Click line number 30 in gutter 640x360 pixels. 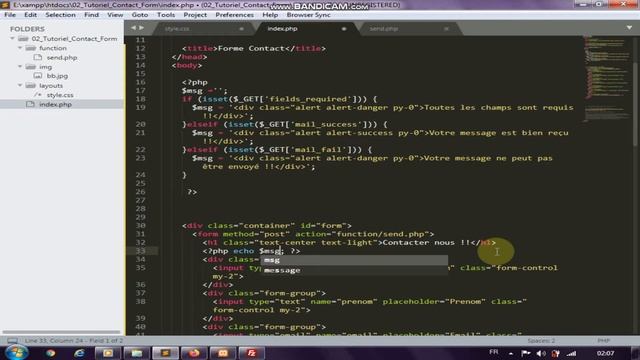[140, 225]
